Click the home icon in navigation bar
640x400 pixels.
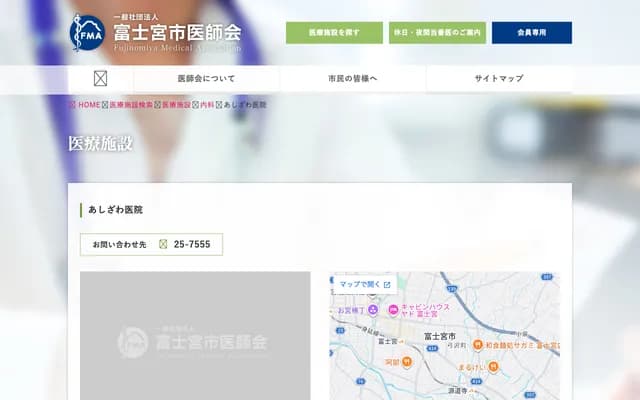[100, 79]
